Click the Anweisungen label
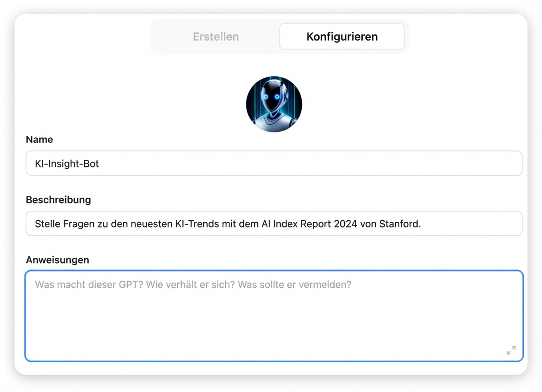This screenshot has height=392, width=542. click(x=57, y=260)
